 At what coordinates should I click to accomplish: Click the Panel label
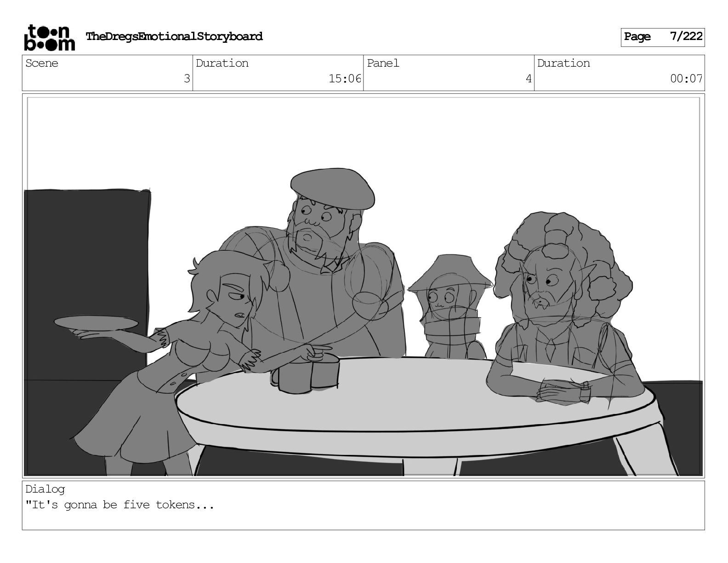[x=383, y=63]
